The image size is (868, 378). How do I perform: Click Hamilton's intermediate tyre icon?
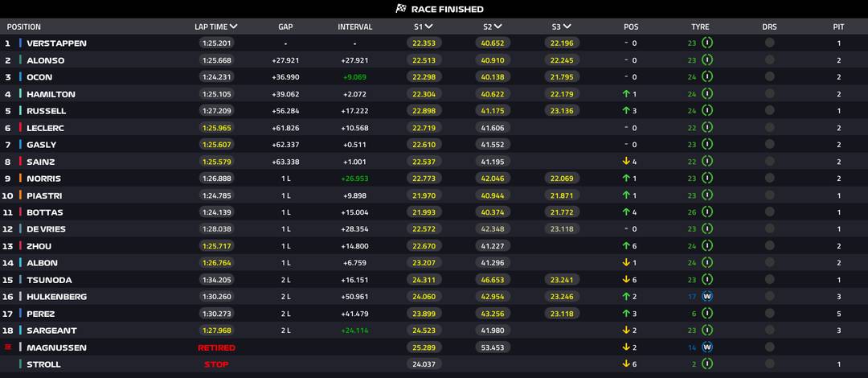(707, 93)
